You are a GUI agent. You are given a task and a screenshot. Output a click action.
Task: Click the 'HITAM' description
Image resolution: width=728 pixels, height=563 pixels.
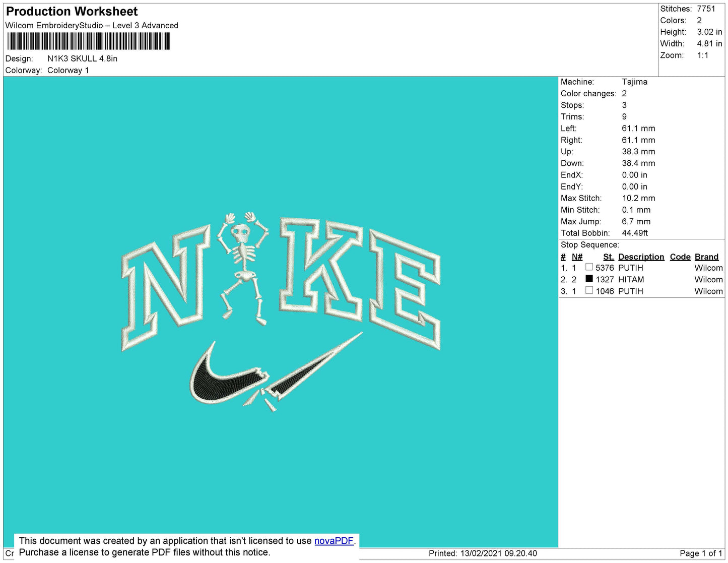631,279
